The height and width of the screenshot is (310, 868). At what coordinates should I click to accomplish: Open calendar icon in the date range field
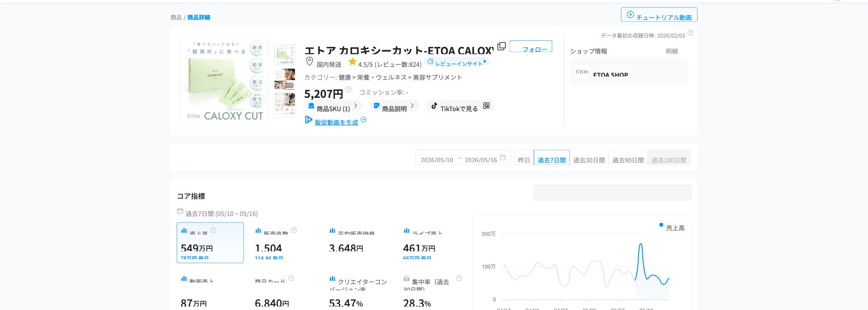coord(503,157)
